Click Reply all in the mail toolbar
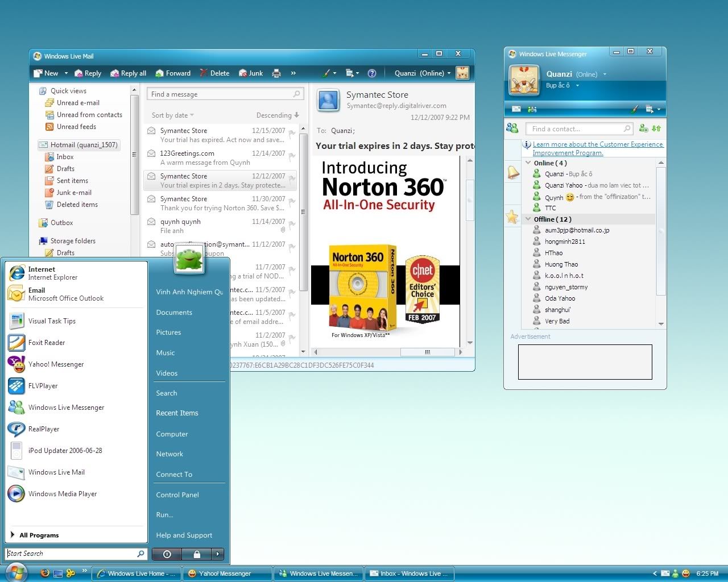Image resolution: width=728 pixels, height=582 pixels. pyautogui.click(x=129, y=73)
